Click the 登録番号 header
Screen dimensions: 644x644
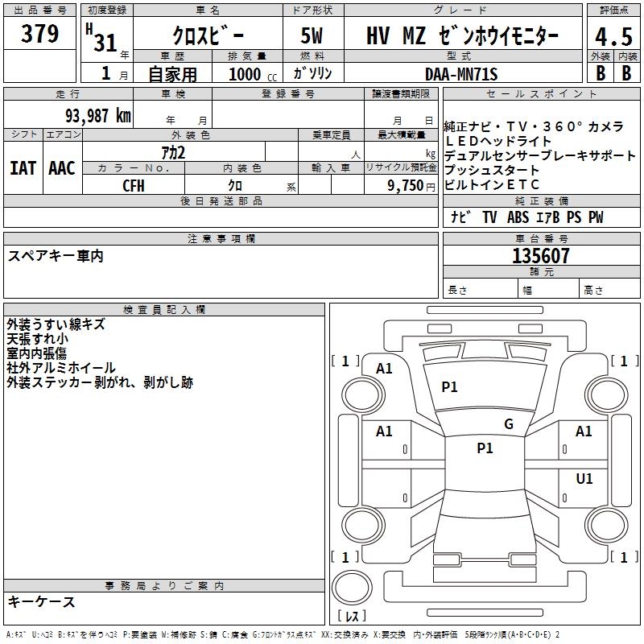[x=288, y=94]
